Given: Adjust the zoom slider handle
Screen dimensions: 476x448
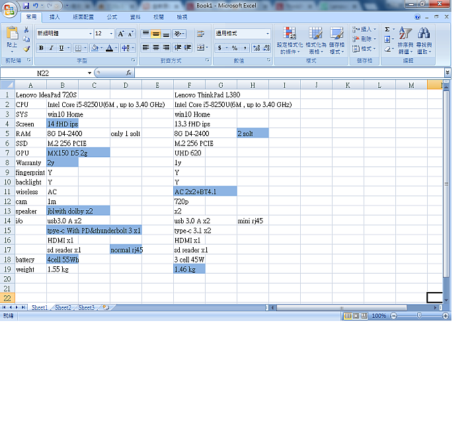Looking at the screenshot, I should tap(419, 316).
